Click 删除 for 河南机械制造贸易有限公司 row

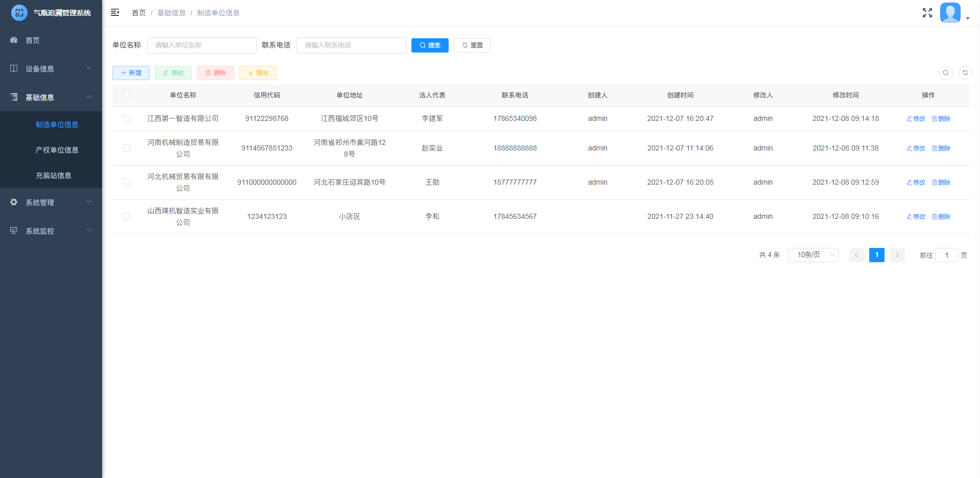941,148
